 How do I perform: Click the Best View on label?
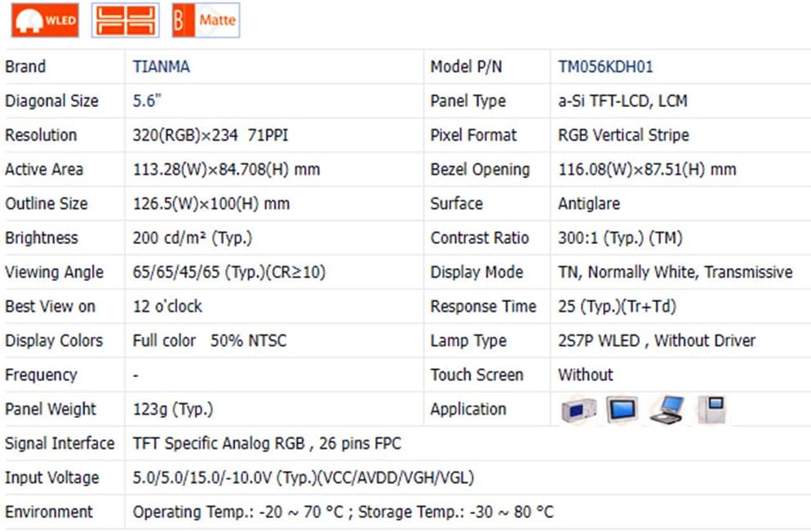pos(50,306)
